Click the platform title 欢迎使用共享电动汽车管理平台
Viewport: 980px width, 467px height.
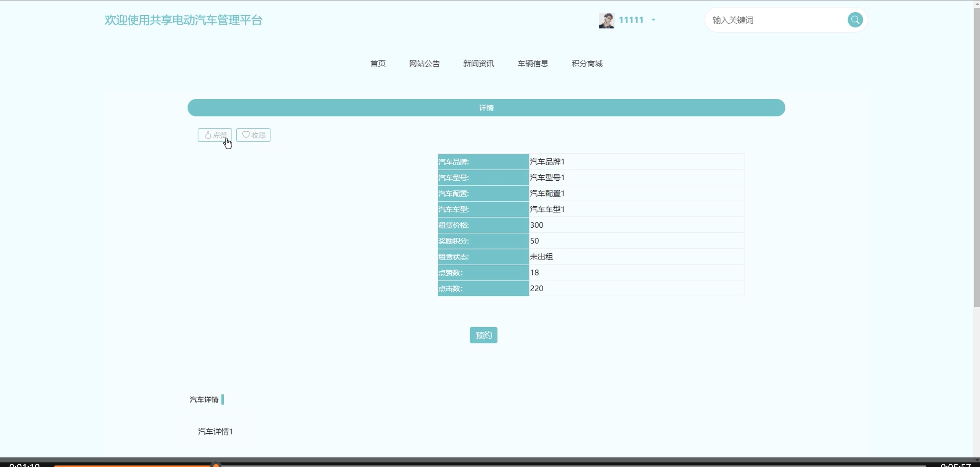click(184, 20)
